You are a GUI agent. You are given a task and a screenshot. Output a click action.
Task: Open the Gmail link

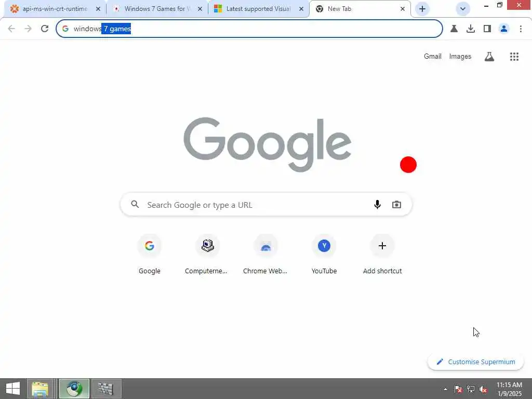pyautogui.click(x=432, y=57)
